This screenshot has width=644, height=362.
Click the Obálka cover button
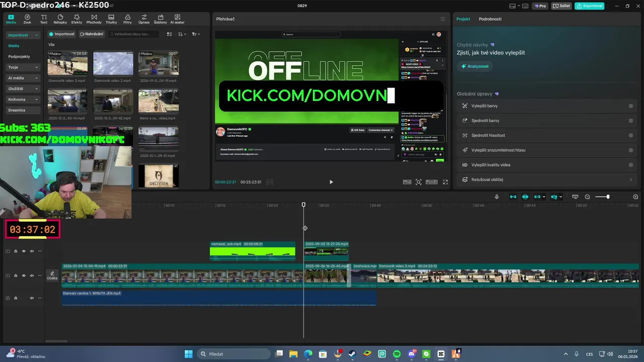point(52,276)
